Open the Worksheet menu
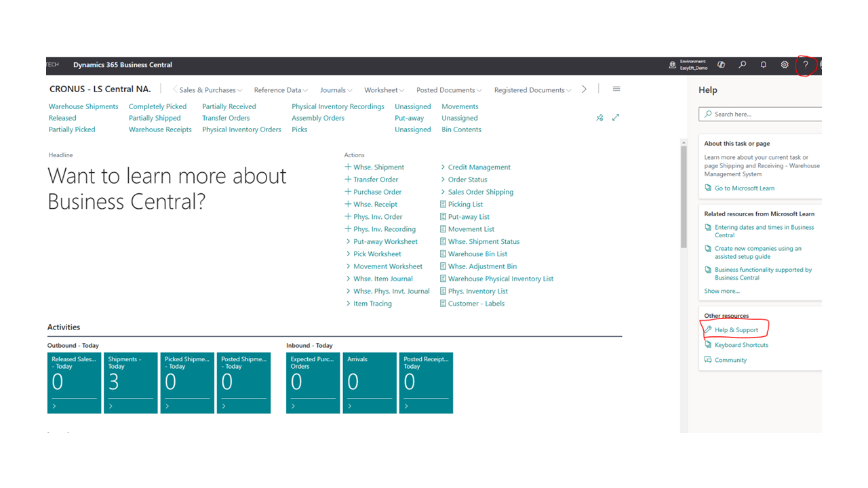Screen dimensions: 868x488 point(384,90)
